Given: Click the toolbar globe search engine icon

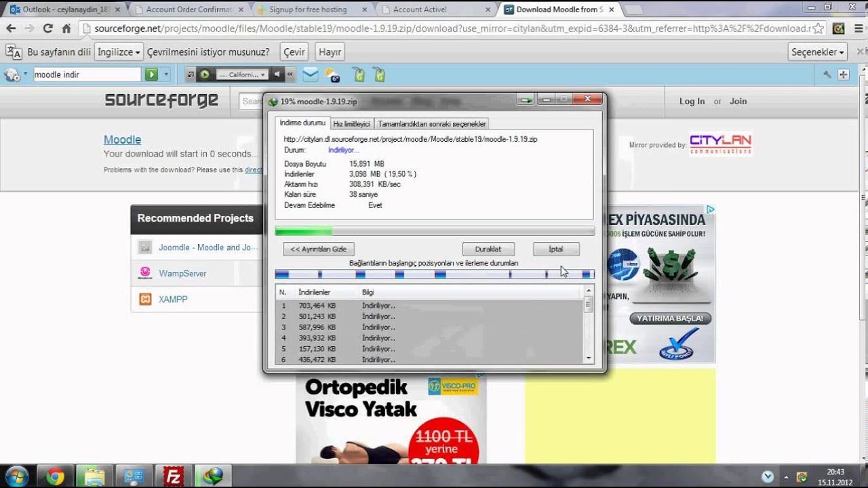Looking at the screenshot, I should coord(12,75).
